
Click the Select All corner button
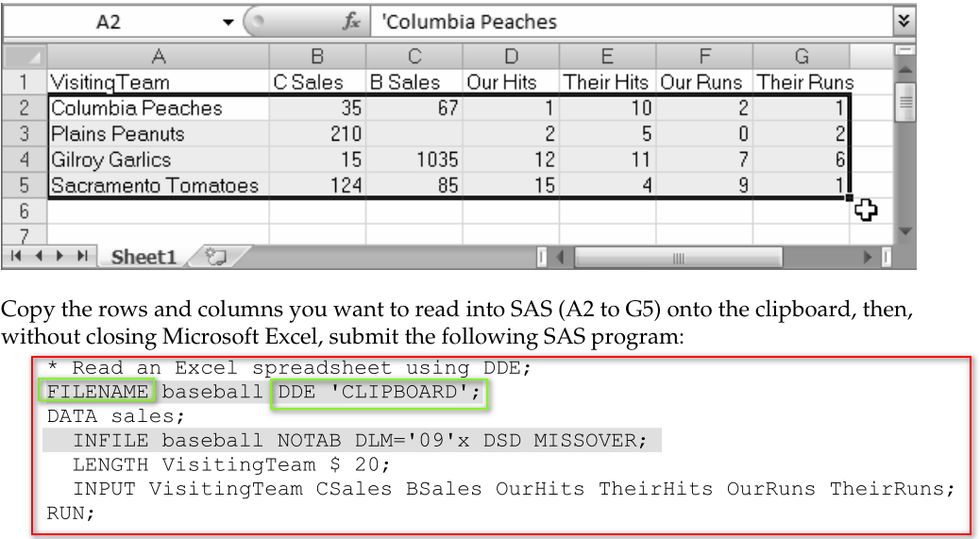coord(25,57)
